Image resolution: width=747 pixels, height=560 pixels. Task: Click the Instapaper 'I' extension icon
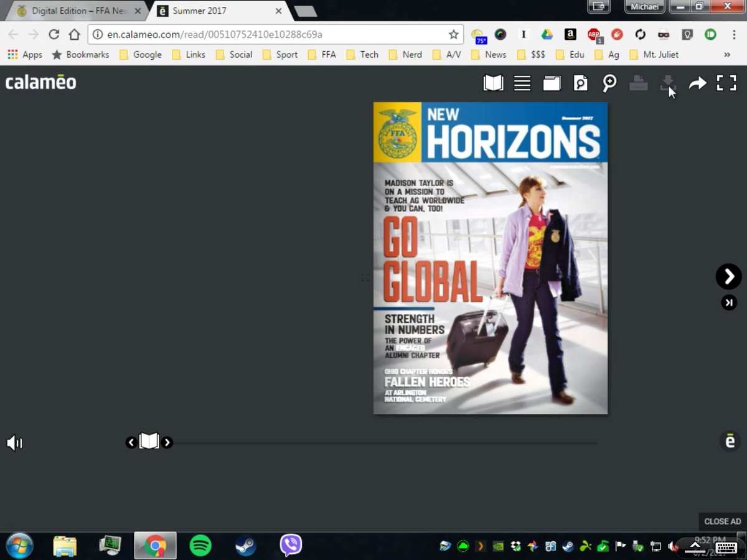pos(524,35)
